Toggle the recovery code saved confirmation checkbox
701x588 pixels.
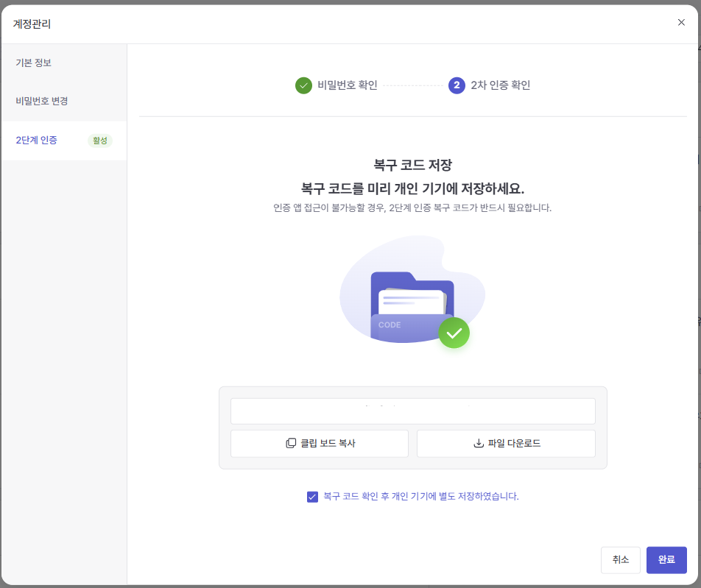[x=312, y=497]
